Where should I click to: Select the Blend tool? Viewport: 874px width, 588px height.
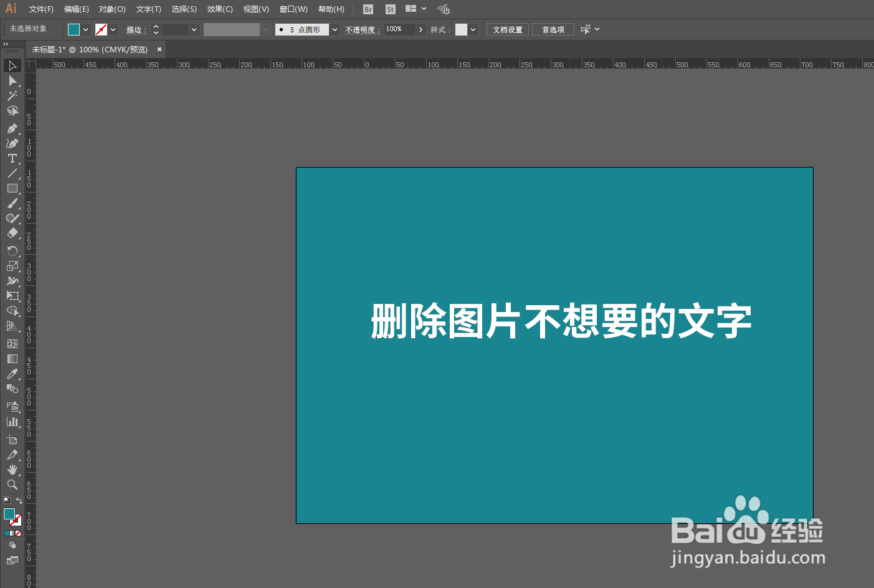pyautogui.click(x=12, y=389)
